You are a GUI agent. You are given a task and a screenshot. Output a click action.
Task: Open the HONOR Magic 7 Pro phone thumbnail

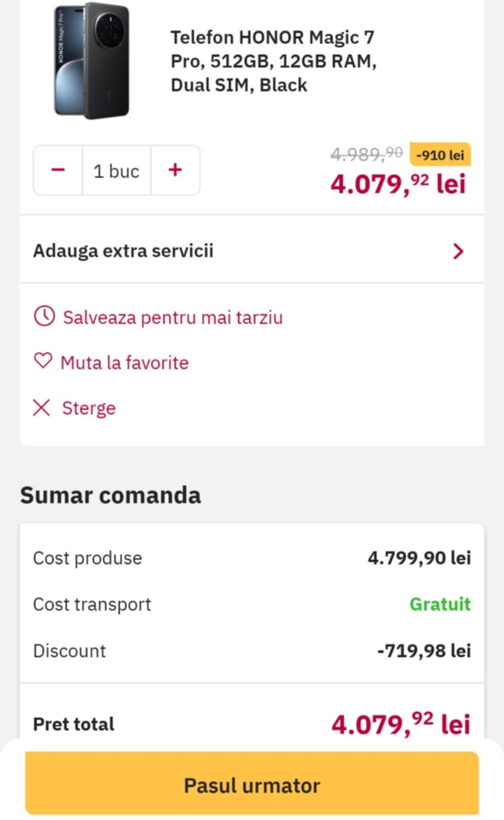(x=92, y=60)
